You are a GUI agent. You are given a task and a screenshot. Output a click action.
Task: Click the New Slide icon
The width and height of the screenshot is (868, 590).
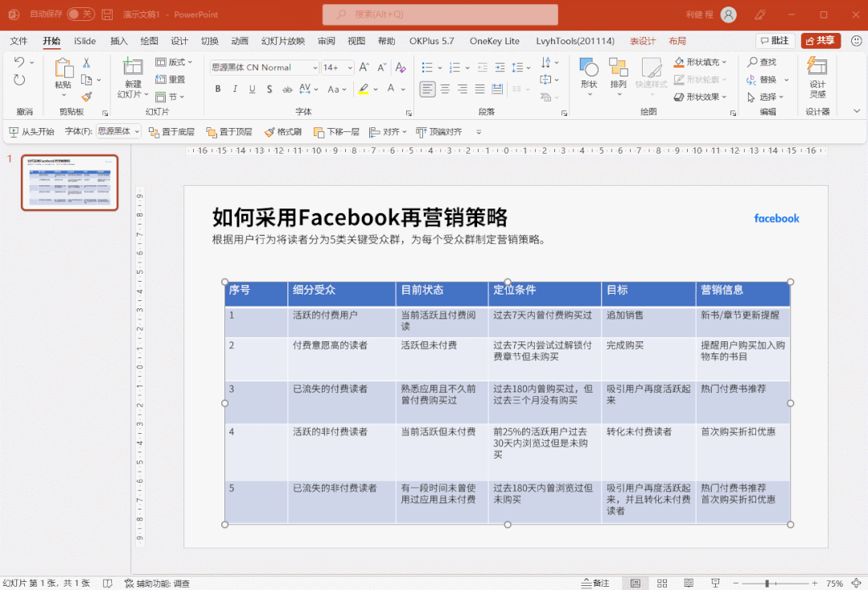(132, 68)
